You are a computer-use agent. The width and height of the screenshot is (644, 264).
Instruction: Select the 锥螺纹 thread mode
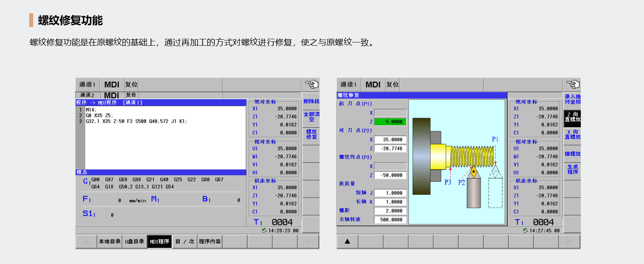(x=572, y=154)
